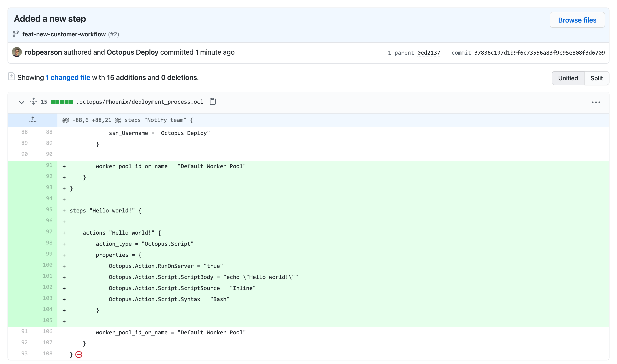Visit robpearson's profile link
The width and height of the screenshot is (617, 364).
[44, 52]
